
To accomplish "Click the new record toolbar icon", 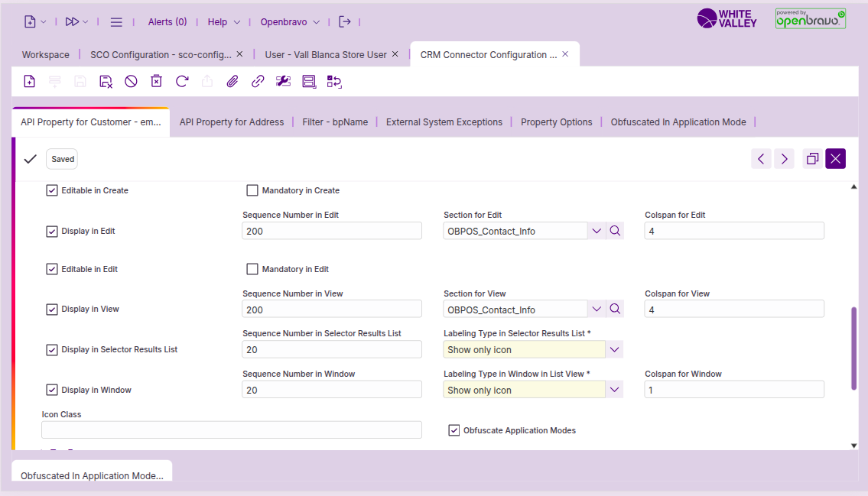I will point(29,82).
